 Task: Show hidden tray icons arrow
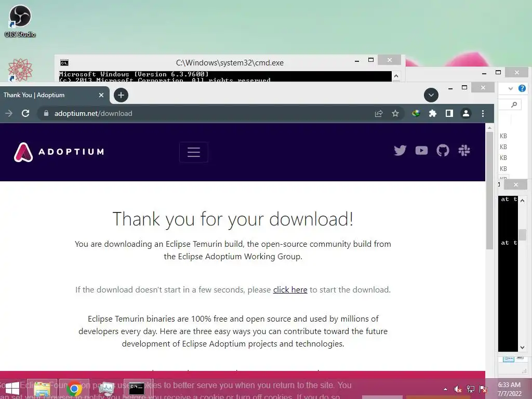click(445, 389)
